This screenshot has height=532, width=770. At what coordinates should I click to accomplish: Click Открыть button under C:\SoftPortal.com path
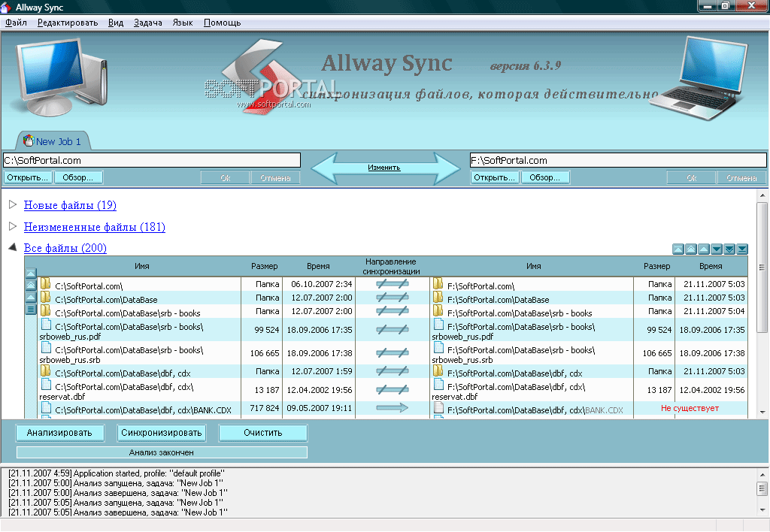28,177
